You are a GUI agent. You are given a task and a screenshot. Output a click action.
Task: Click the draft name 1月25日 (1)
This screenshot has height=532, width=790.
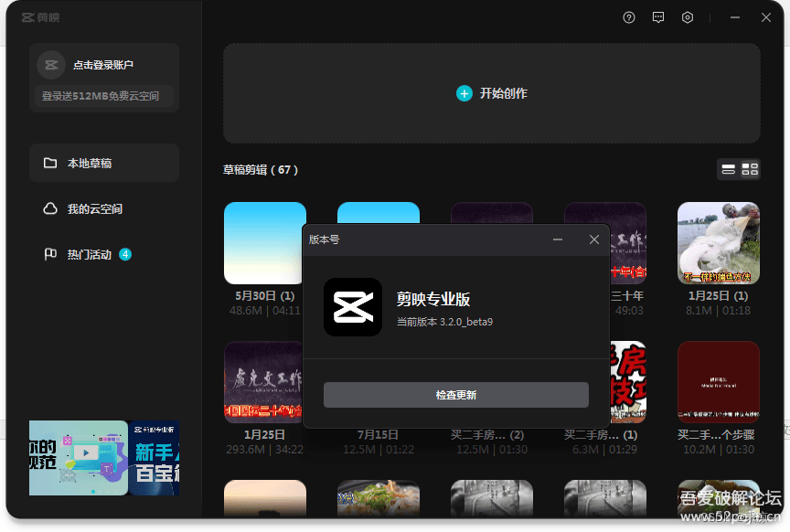(719, 296)
